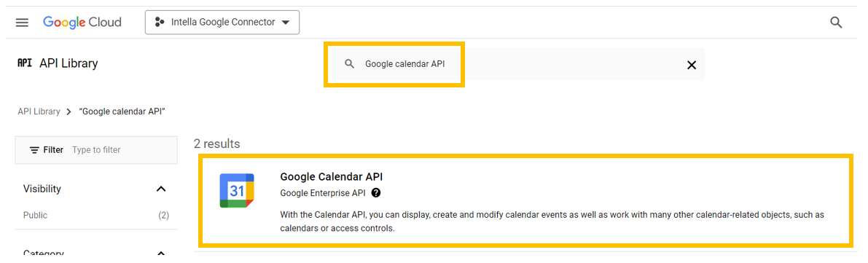Open the hamburger navigation menu
The height and width of the screenshot is (263, 868).
click(22, 22)
